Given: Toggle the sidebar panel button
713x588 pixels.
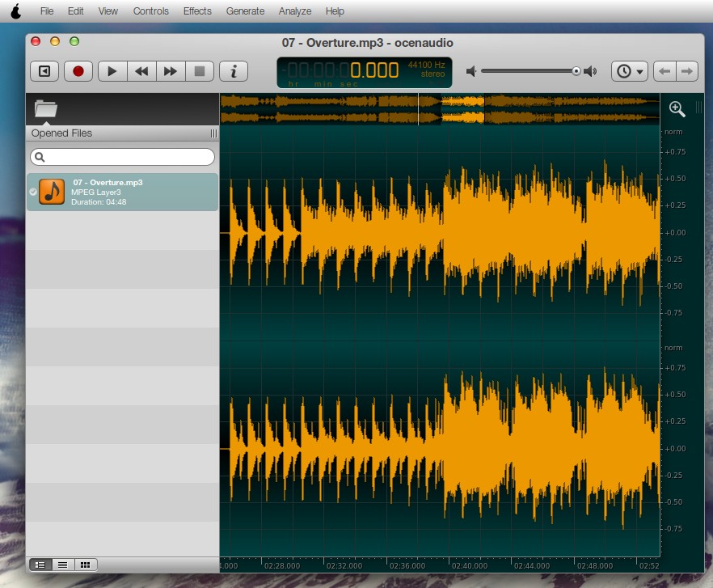Looking at the screenshot, I should (x=44, y=71).
